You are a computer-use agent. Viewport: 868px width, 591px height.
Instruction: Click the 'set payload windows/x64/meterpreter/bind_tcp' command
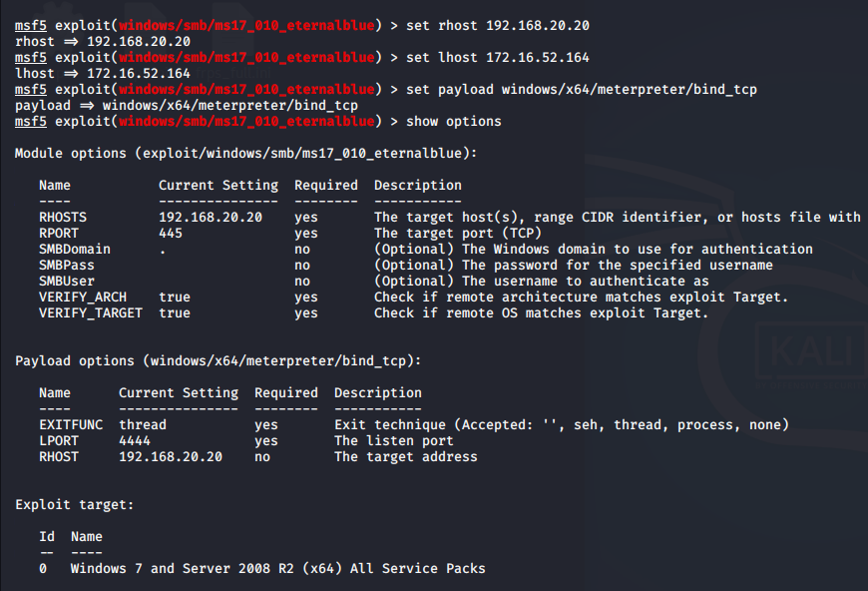click(x=582, y=90)
